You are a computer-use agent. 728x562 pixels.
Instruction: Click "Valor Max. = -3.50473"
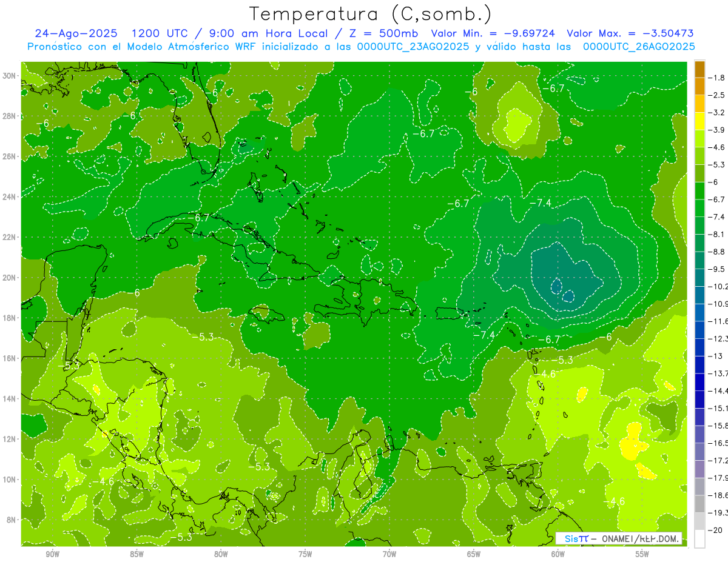point(630,33)
